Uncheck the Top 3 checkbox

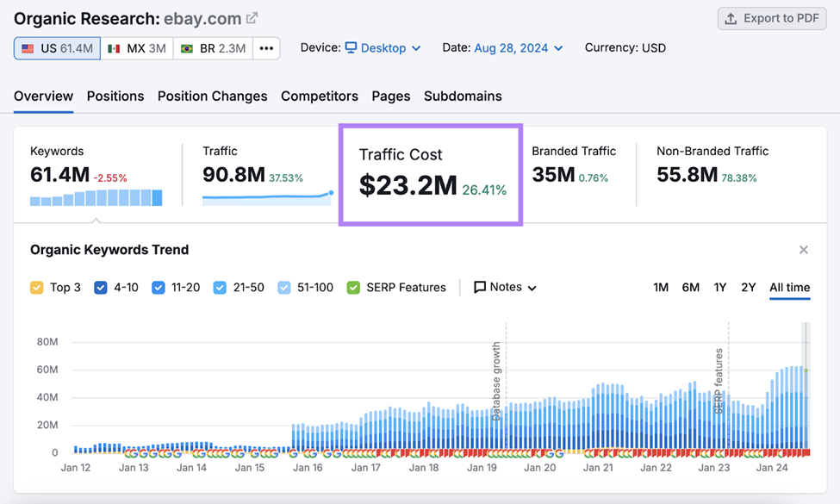[x=36, y=288]
